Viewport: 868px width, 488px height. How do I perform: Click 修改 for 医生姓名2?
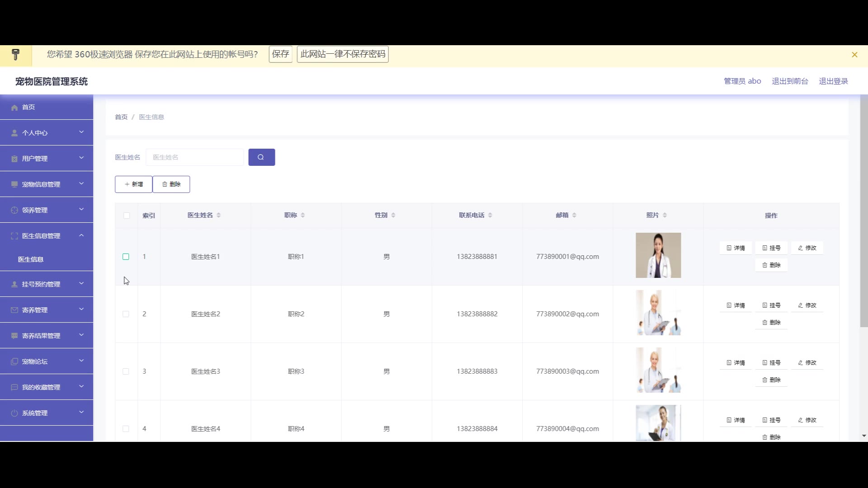pos(807,305)
